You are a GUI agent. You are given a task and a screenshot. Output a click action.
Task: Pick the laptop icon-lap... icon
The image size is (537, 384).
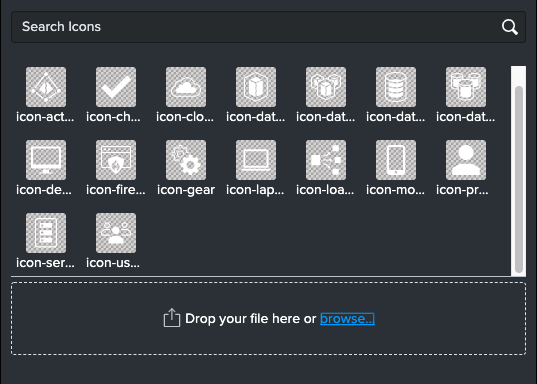(x=256, y=160)
